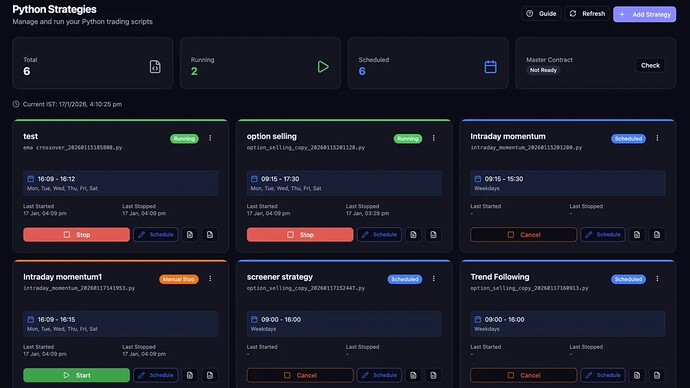The image size is (690, 388).
Task: Stop the option selling strategy
Action: [x=300, y=234]
